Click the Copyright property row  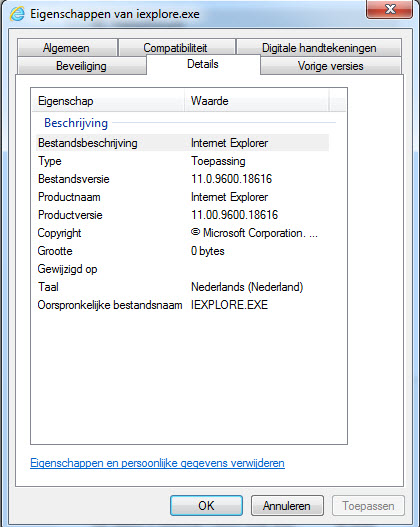[x=182, y=233]
